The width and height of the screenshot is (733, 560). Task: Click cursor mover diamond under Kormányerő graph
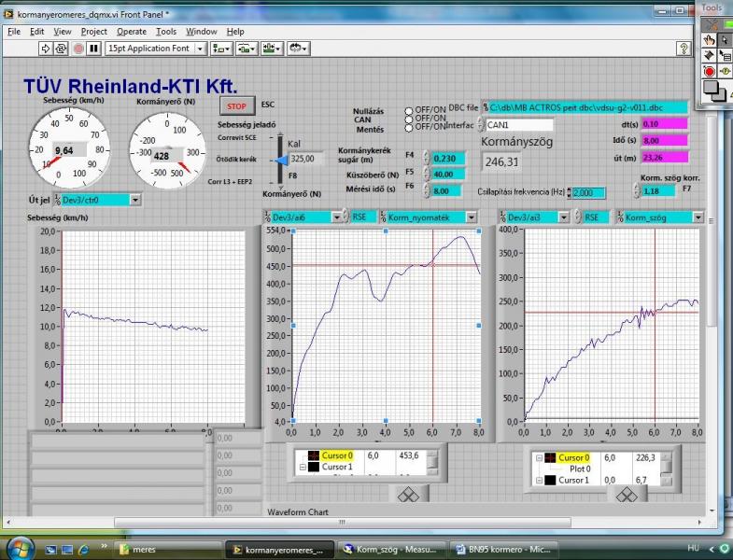tap(408, 494)
